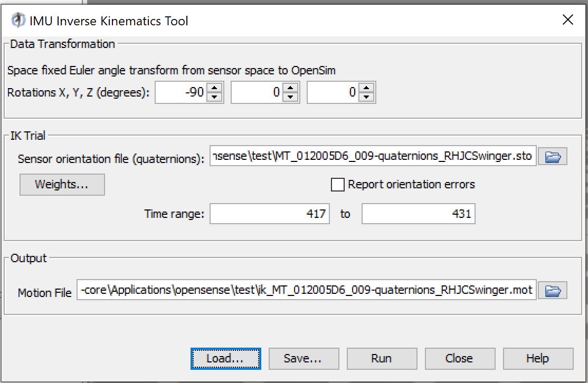The height and width of the screenshot is (383, 588).
Task: Select the time range start field showing 417
Action: point(269,213)
